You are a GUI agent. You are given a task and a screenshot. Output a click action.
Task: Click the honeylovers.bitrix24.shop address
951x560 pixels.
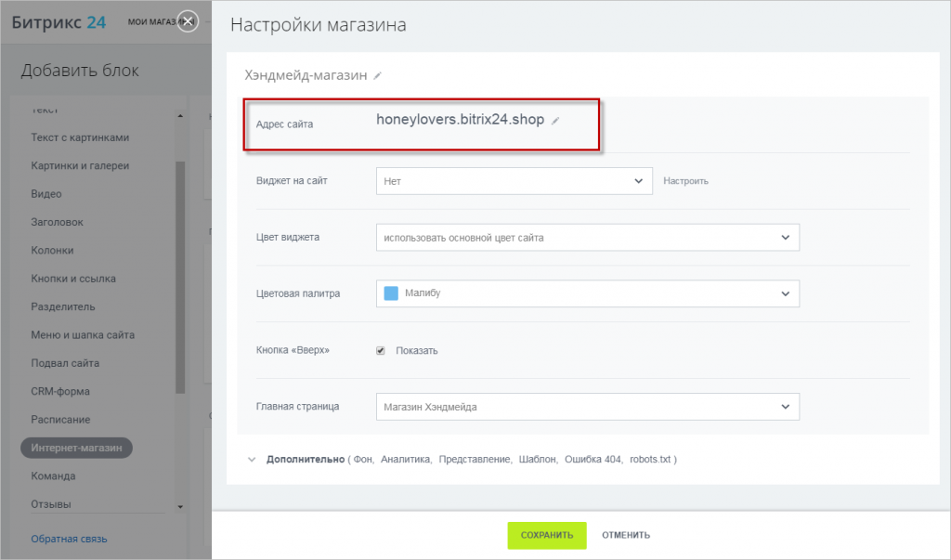[x=460, y=120]
